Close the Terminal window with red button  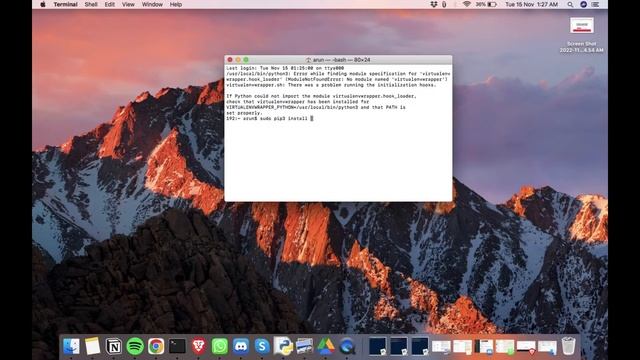(x=230, y=60)
